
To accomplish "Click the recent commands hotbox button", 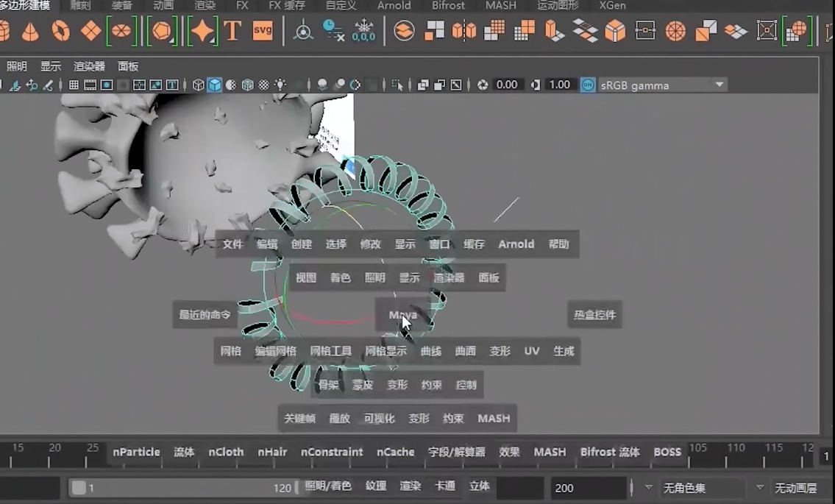I will tap(205, 315).
